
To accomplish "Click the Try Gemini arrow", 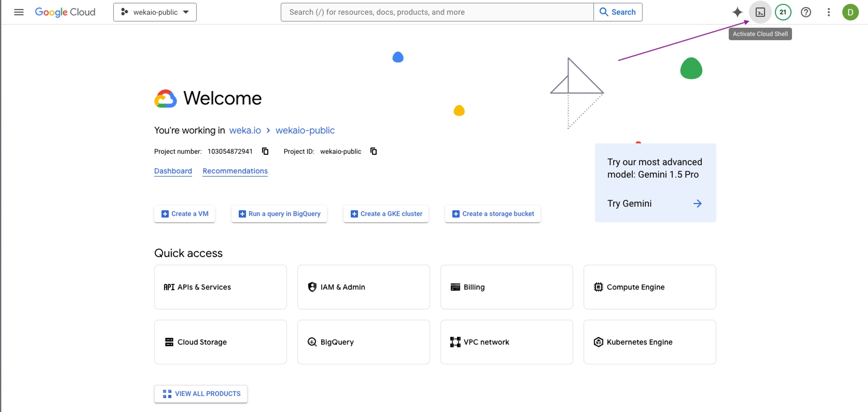I will click(x=697, y=204).
